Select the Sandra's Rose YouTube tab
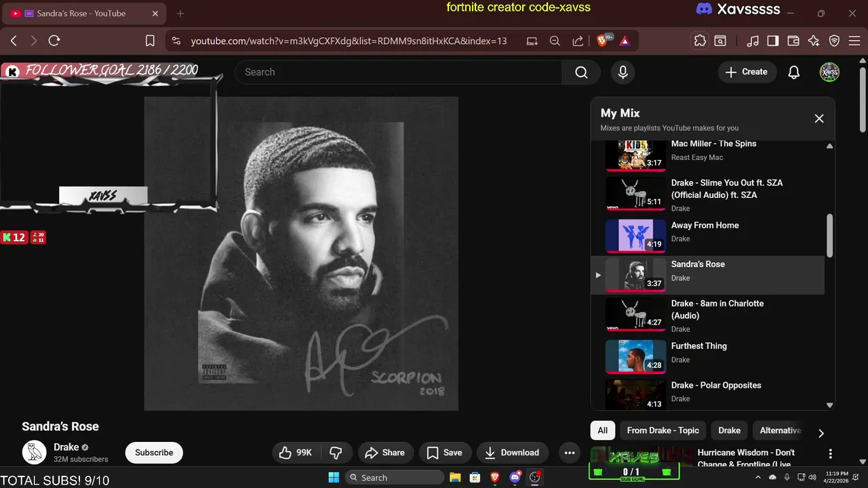868x488 pixels. 85,14
